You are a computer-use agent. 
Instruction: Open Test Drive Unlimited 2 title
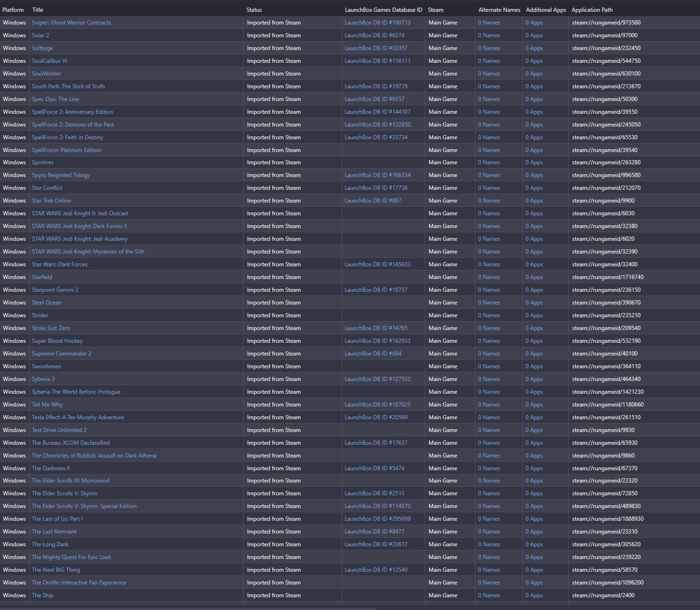click(x=59, y=430)
